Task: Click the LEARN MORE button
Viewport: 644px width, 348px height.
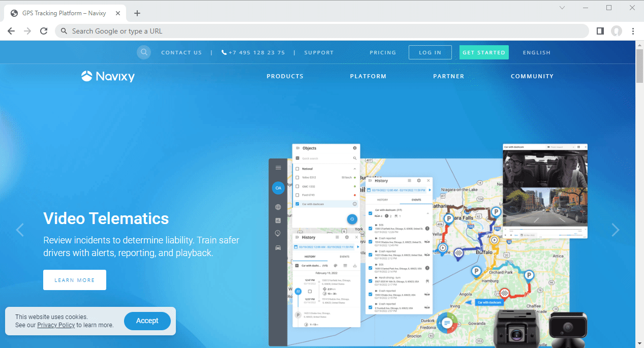Action: pyautogui.click(x=75, y=280)
